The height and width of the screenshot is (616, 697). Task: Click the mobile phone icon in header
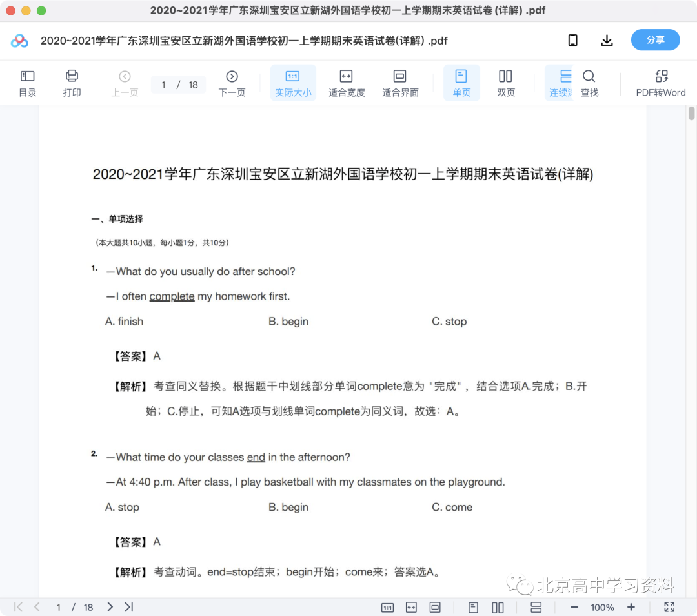pos(573,41)
